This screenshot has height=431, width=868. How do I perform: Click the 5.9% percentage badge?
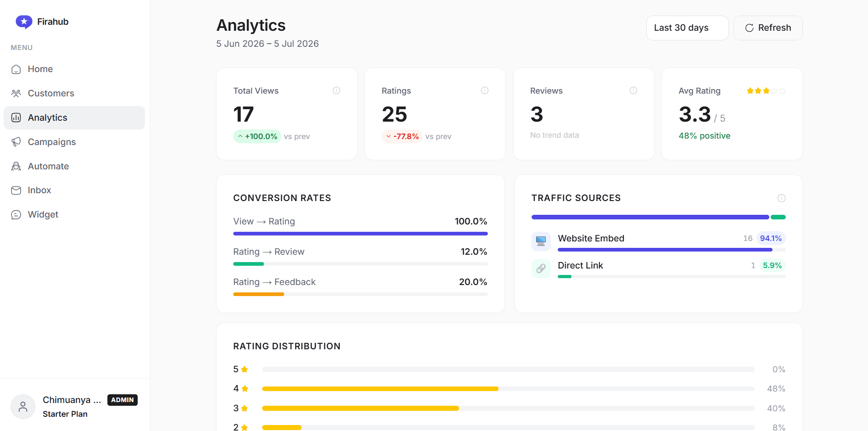(772, 265)
